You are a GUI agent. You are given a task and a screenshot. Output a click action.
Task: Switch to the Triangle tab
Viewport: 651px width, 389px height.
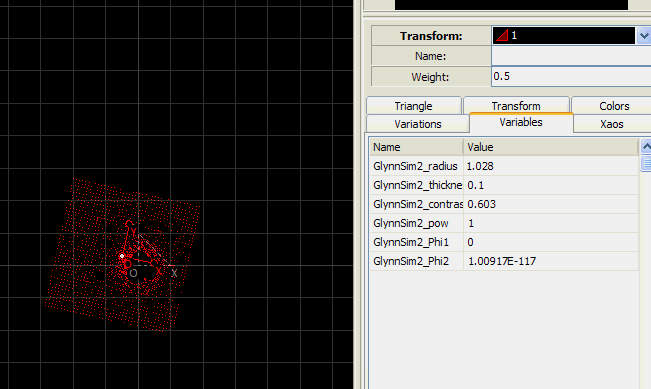point(414,106)
